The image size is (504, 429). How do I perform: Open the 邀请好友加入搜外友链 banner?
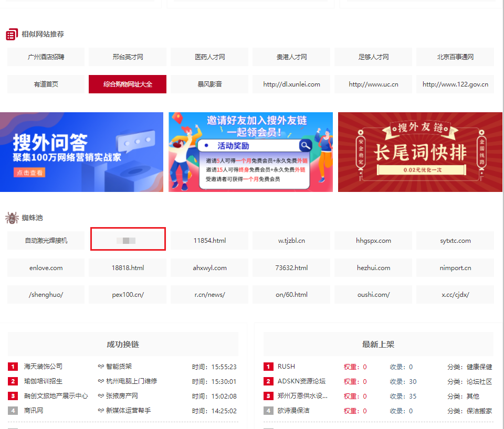[250, 152]
